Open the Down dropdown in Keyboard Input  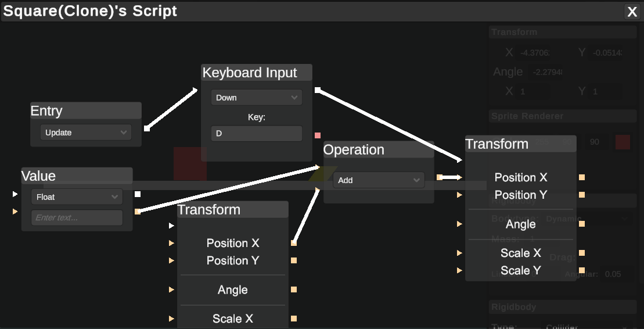(x=257, y=98)
